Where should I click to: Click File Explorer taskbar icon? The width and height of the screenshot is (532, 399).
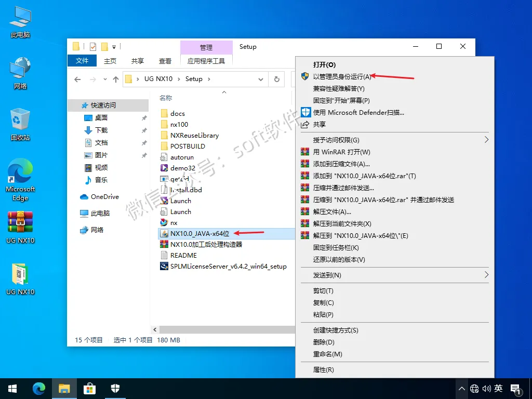click(x=64, y=389)
